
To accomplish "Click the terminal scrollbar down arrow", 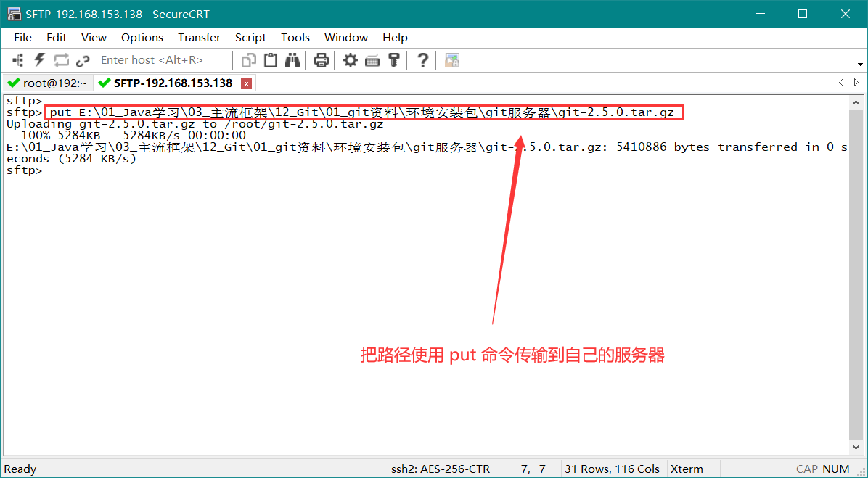I will (856, 448).
